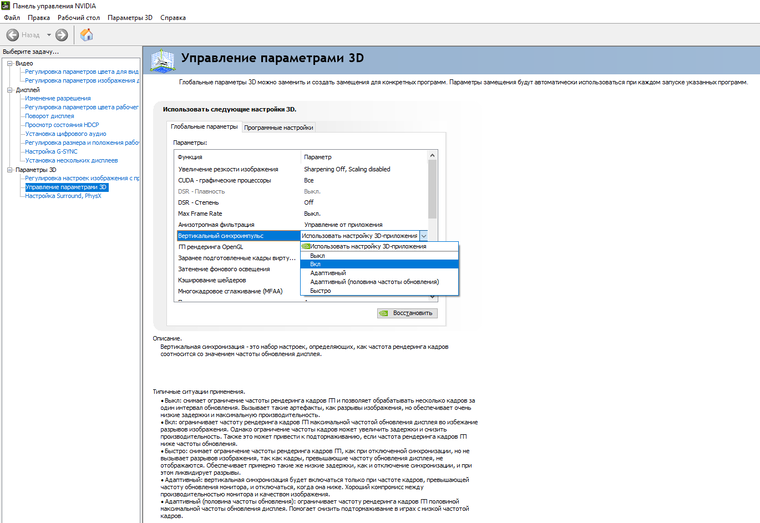This screenshot has width=760, height=523.
Task: Open Регулировка параметров изображения for video
Action: (81, 80)
